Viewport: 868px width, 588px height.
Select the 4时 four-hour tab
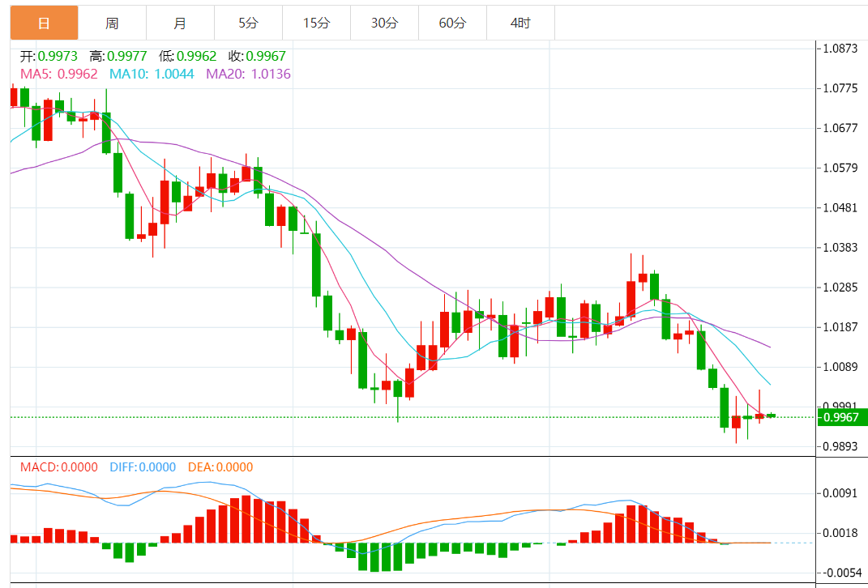click(521, 23)
